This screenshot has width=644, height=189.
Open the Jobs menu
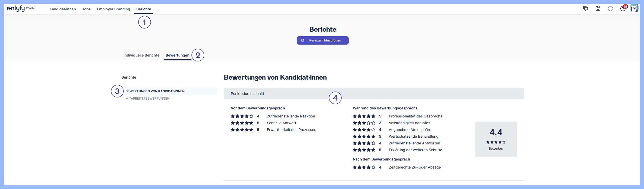pyautogui.click(x=86, y=9)
